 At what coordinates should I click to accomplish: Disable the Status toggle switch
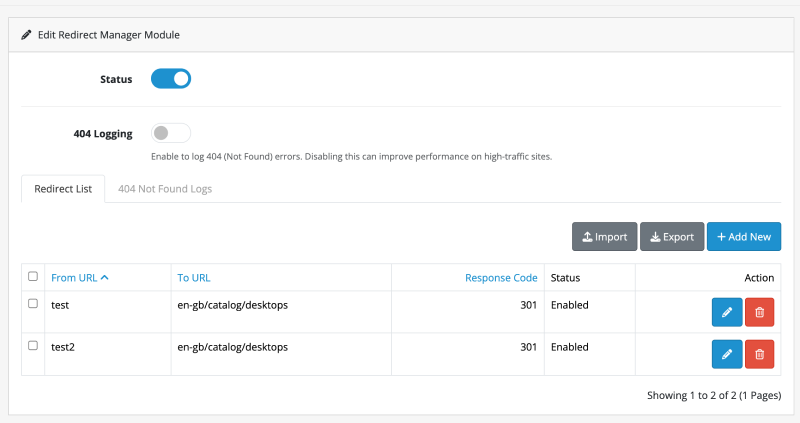(x=171, y=78)
